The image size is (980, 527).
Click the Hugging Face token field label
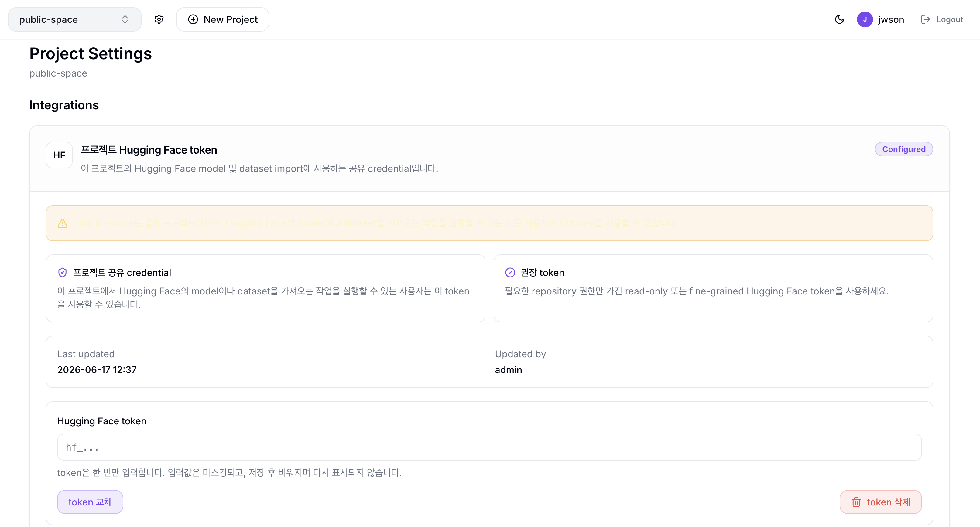(x=102, y=421)
